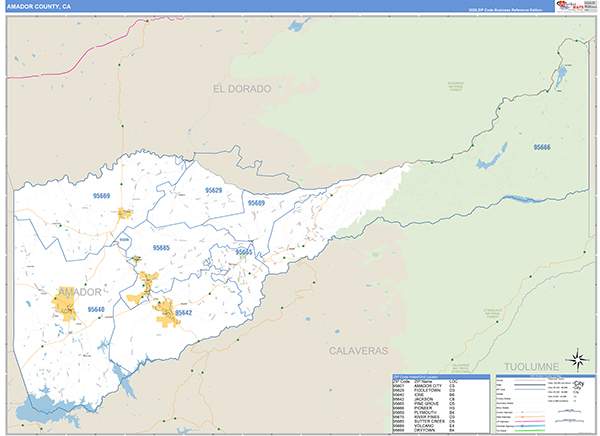Click ZIP code 95629 on the map
The height and width of the screenshot is (436, 600).
pyautogui.click(x=214, y=190)
